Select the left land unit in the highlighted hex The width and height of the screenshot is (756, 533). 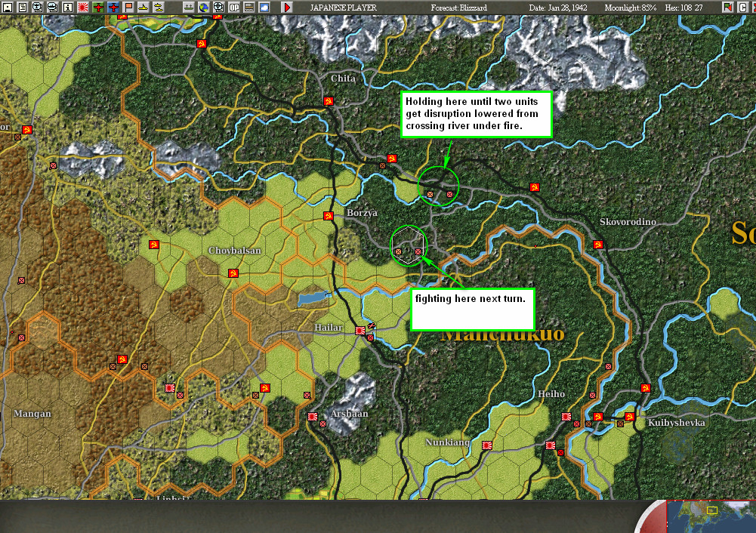pos(398,251)
